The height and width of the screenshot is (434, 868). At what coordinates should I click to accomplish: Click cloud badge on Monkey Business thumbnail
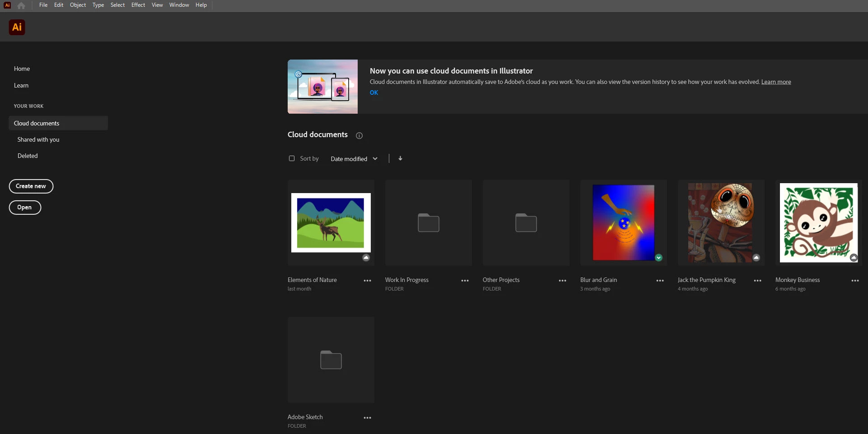(854, 258)
